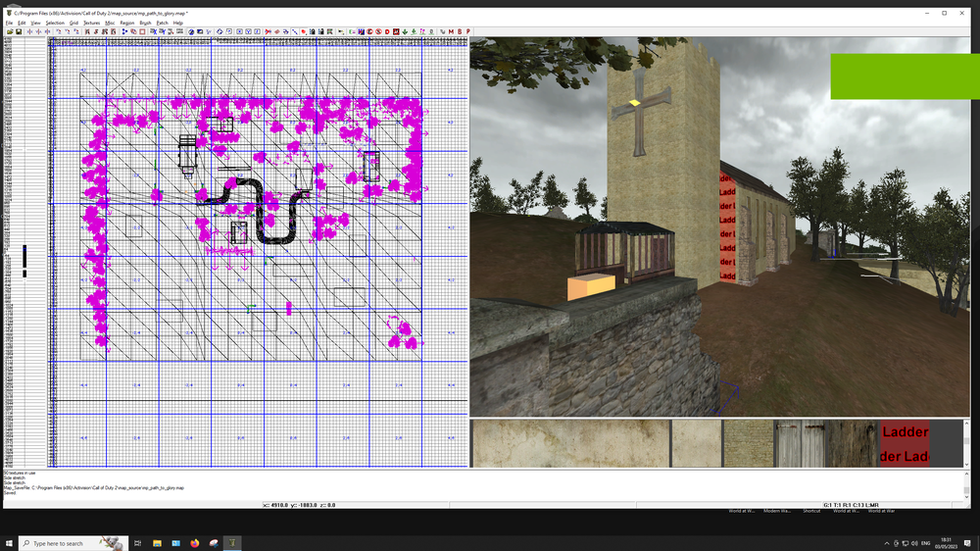Image resolution: width=980 pixels, height=551 pixels.
Task: Click the red M toolbar icon
Action: tap(451, 31)
